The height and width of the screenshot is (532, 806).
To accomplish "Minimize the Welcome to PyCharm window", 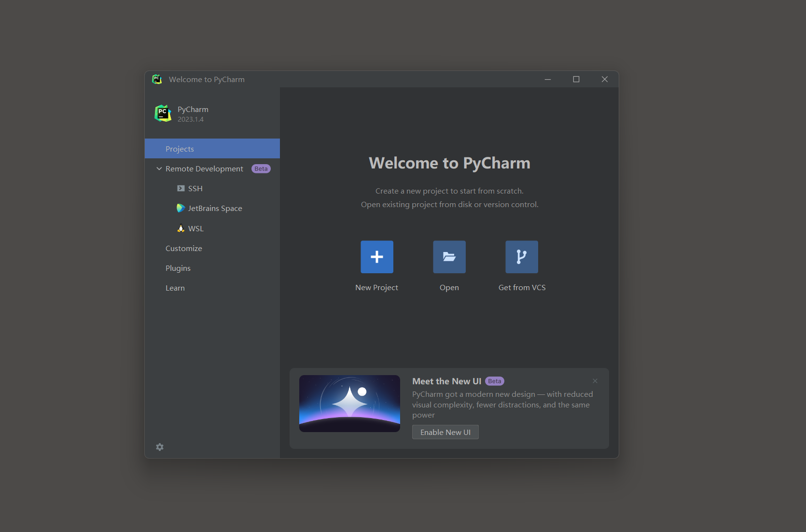I will pos(548,79).
